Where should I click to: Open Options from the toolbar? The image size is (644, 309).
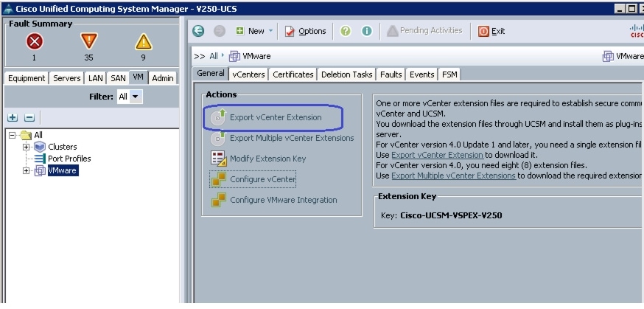[306, 31]
